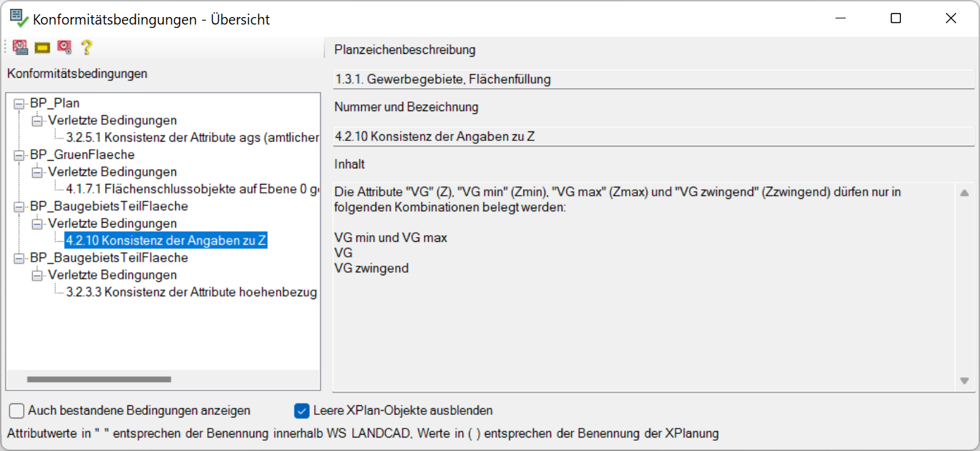The width and height of the screenshot is (980, 451).
Task: Click the application icon in the title bar
Action: (18, 19)
